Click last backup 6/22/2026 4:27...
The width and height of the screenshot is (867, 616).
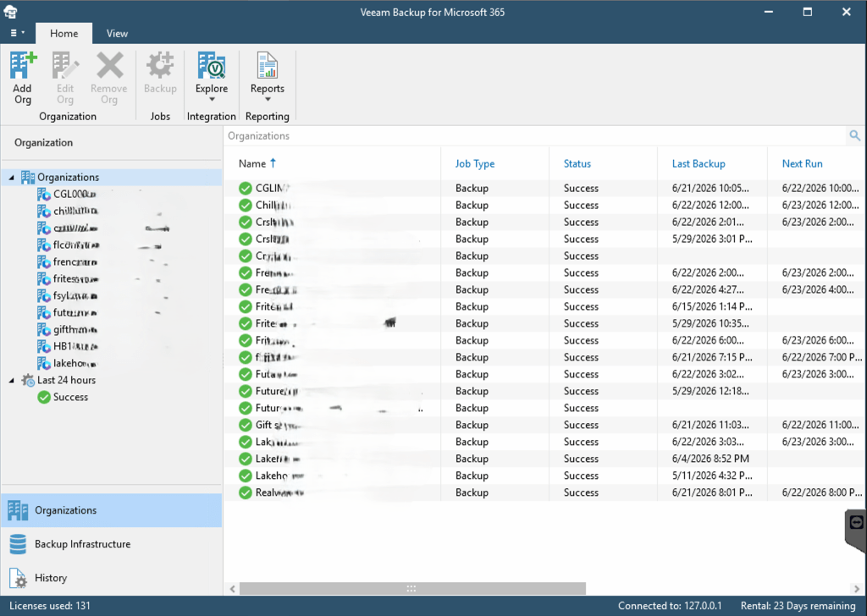[710, 289]
